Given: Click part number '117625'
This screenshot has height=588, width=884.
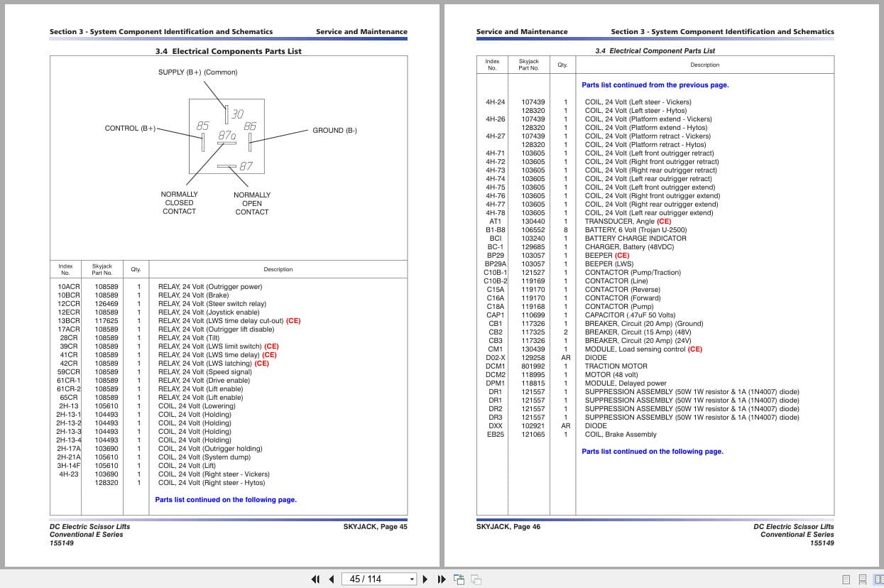Looking at the screenshot, I should pos(107,321).
